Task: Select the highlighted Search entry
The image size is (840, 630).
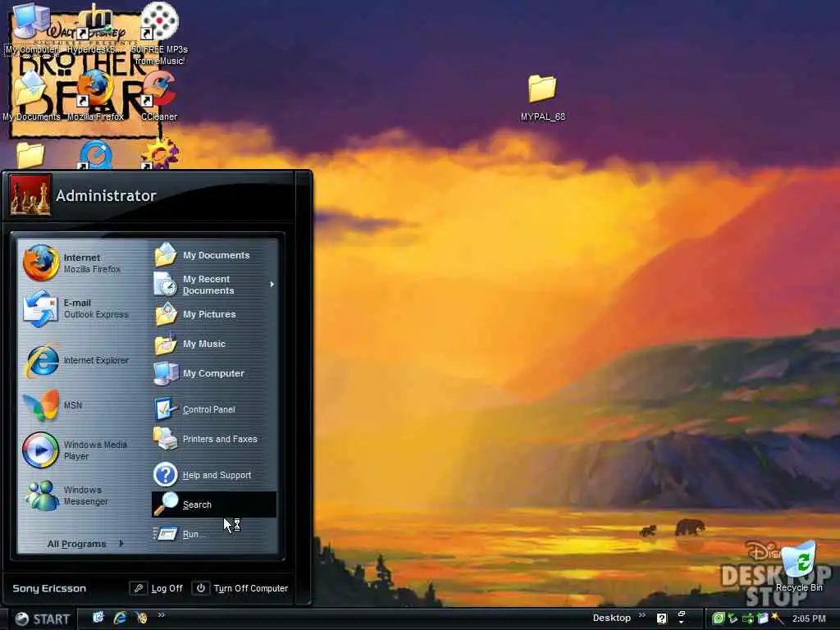Action: coord(213,504)
